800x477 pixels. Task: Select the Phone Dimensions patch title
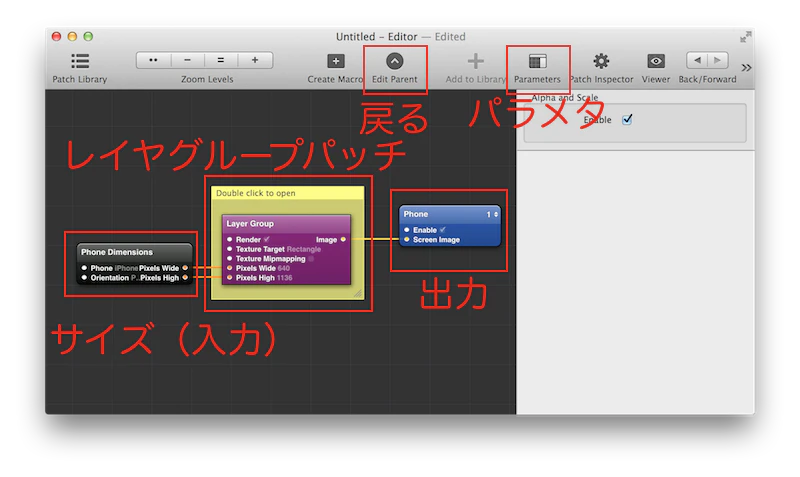[x=117, y=252]
